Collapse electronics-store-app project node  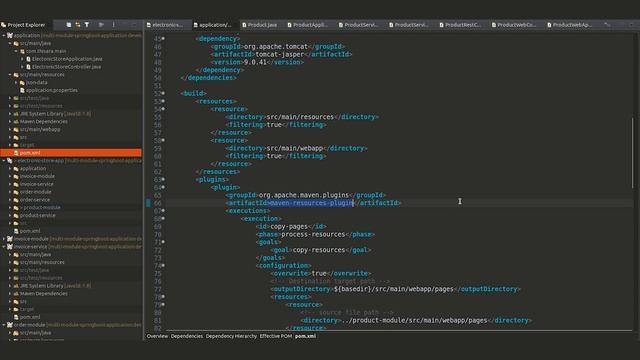click(x=4, y=161)
